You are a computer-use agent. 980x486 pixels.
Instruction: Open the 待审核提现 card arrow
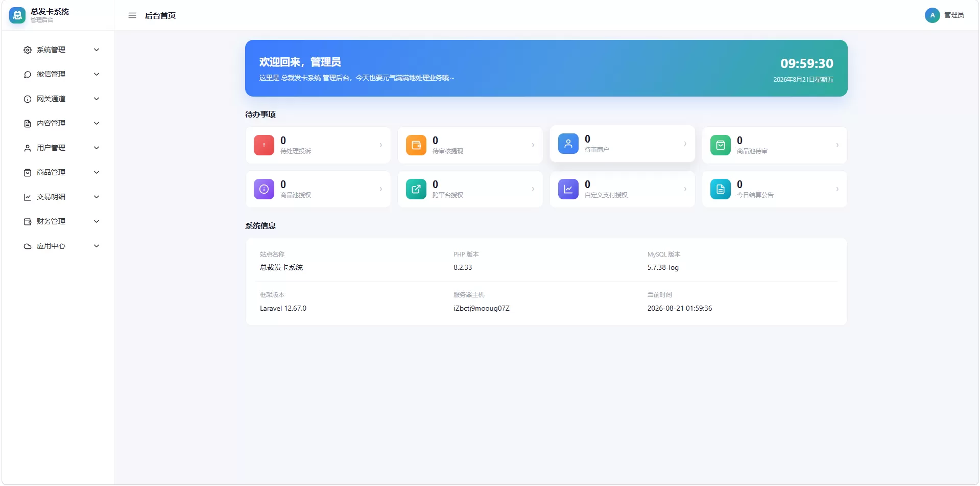pos(533,145)
